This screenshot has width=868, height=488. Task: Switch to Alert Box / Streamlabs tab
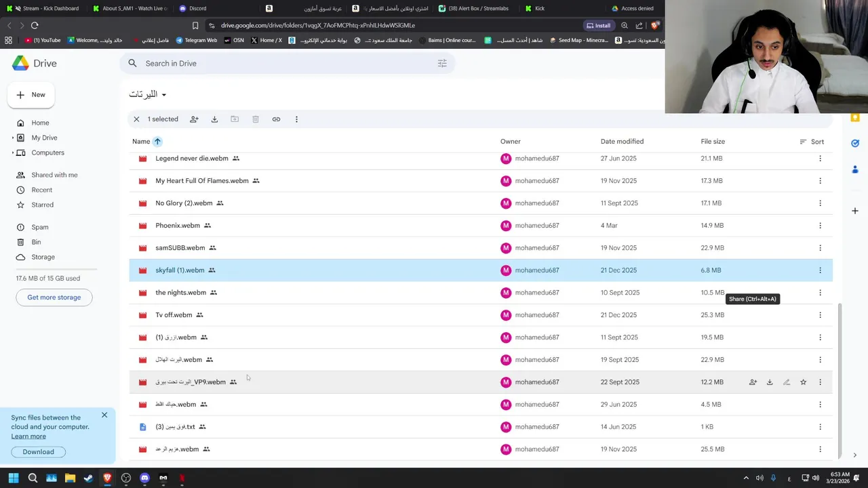tap(473, 8)
